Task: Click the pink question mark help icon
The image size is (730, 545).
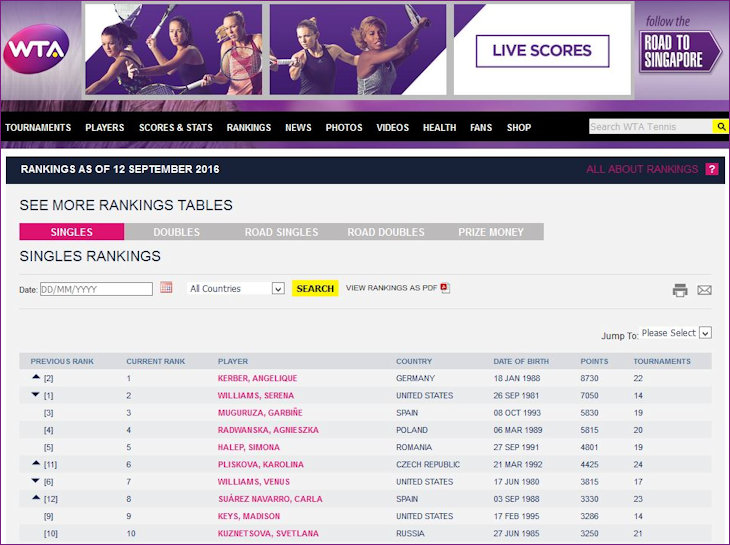Action: tap(712, 169)
